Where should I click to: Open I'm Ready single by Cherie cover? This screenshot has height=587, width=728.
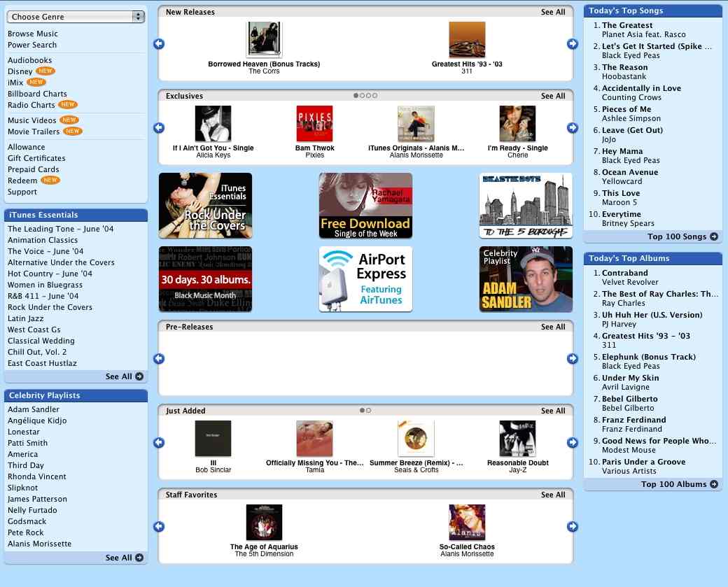[x=518, y=123]
